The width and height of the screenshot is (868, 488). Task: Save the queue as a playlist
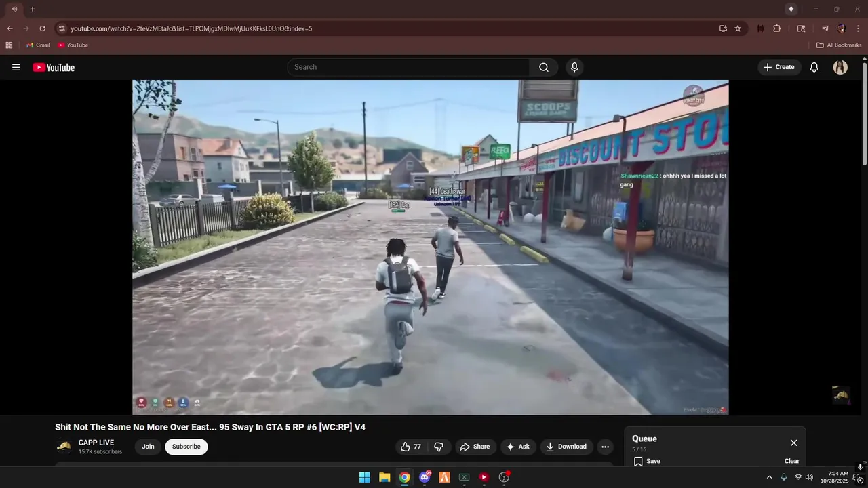(x=647, y=461)
